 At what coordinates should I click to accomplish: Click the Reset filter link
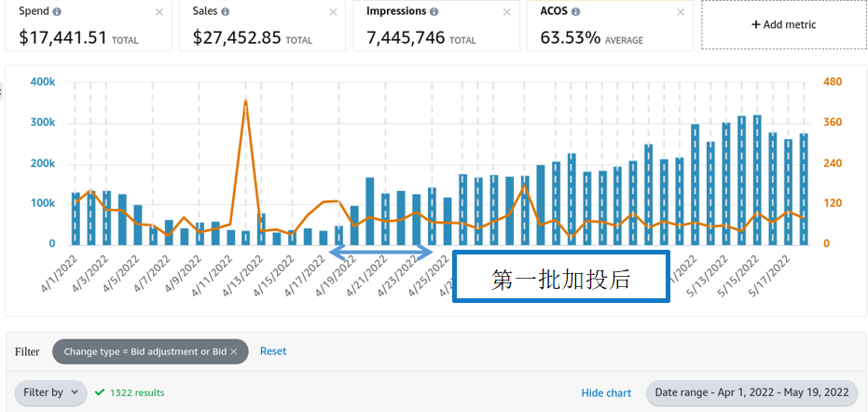click(x=273, y=351)
